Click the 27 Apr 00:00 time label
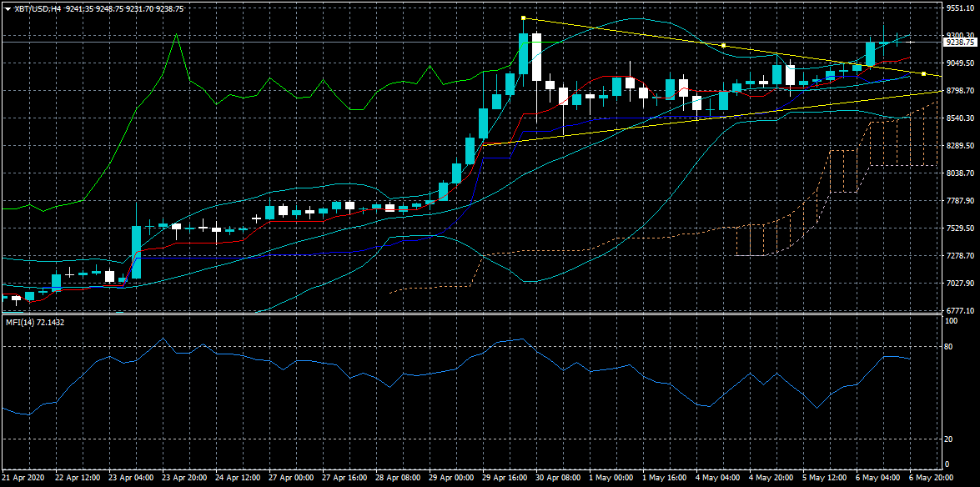The image size is (980, 487). pos(290,477)
